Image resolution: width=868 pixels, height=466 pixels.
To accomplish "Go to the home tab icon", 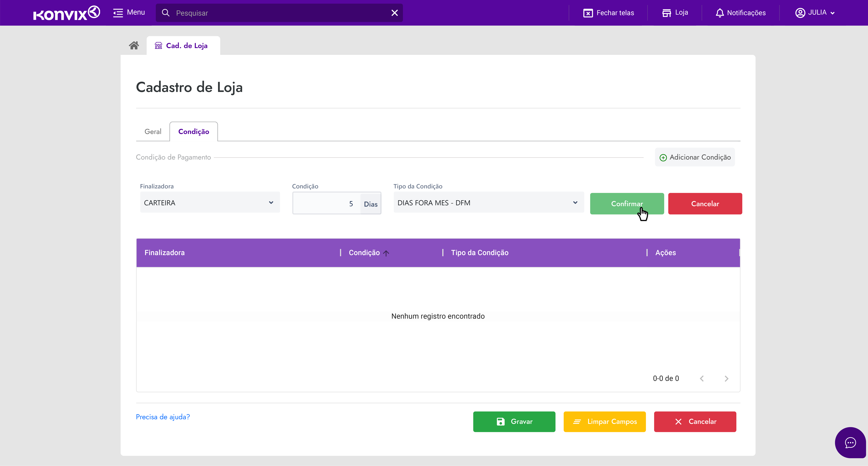I will 134,46.
